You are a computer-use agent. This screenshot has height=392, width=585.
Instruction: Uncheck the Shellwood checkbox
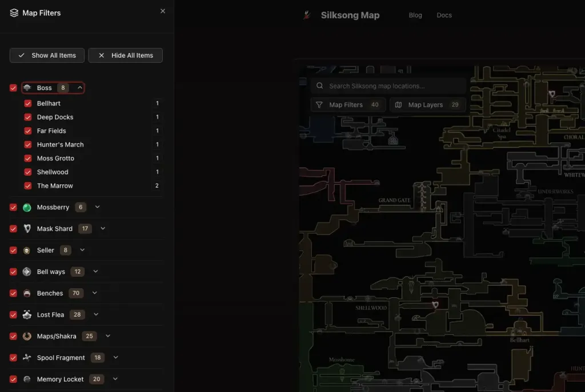click(27, 172)
